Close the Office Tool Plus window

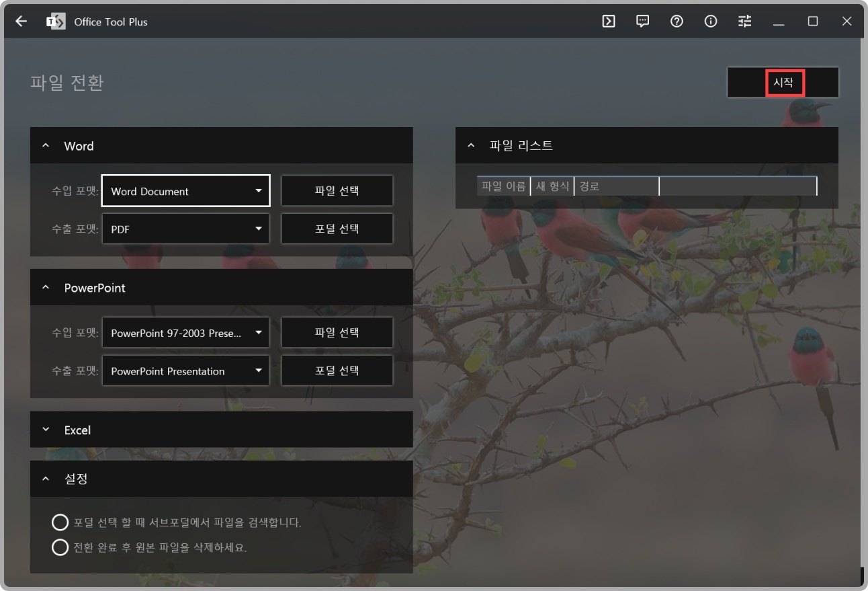(847, 22)
